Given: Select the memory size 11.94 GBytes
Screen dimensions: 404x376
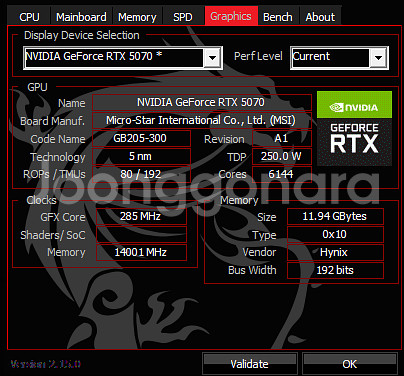Looking at the screenshot, I should [335, 216].
